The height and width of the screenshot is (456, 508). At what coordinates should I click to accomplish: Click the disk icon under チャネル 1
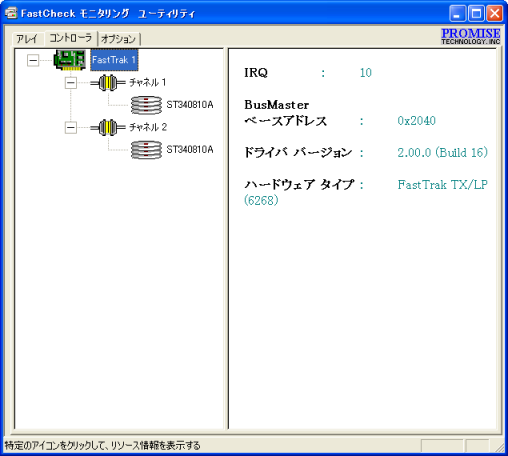click(x=146, y=105)
